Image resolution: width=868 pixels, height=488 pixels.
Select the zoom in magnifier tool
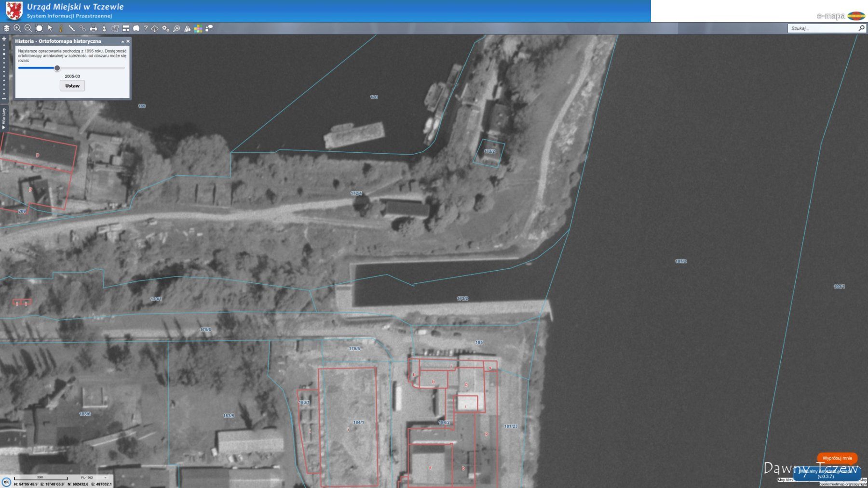pos(17,28)
